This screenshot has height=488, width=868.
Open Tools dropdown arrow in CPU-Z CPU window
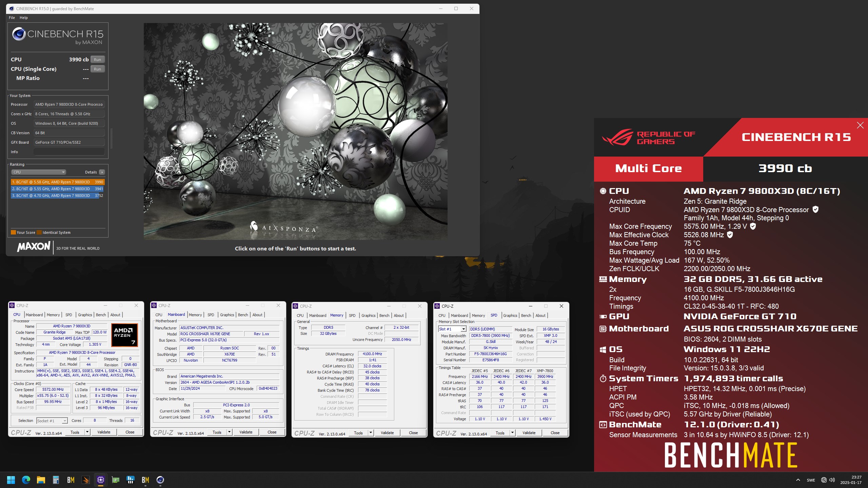tap(87, 432)
